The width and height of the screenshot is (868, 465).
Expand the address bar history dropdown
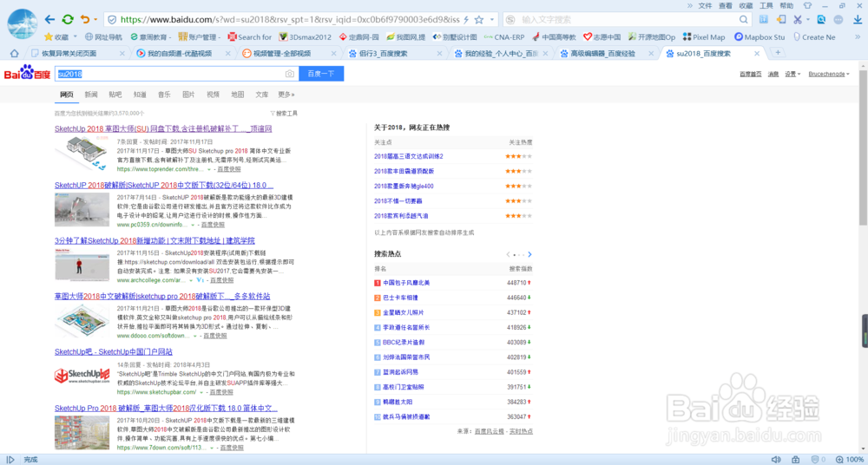pos(492,19)
